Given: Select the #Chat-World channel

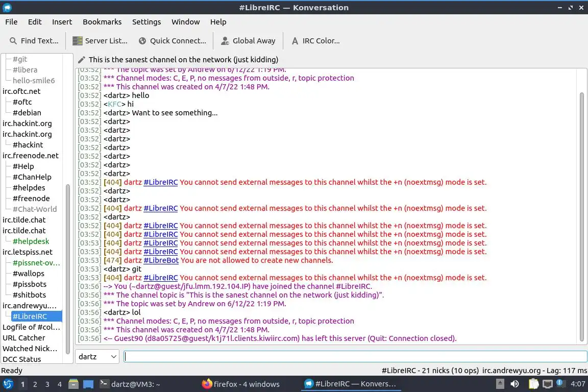Looking at the screenshot, I should point(35,209).
